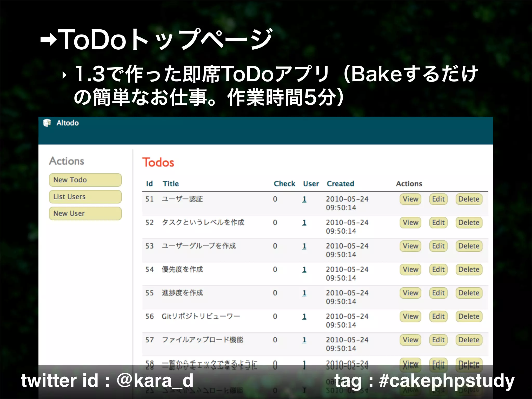View todo 55 進捗度を作成

(410, 293)
